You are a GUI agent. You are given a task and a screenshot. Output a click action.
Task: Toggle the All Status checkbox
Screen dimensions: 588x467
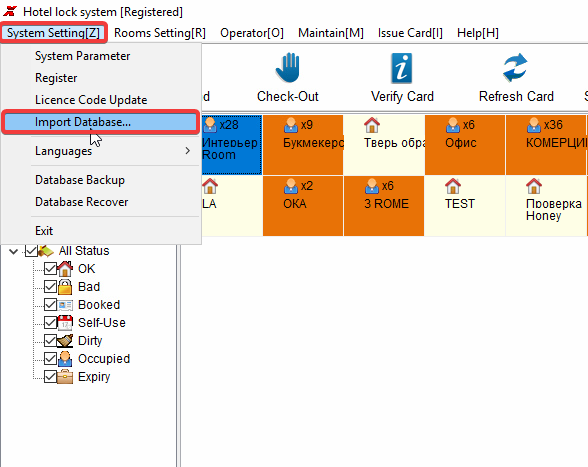coord(31,251)
